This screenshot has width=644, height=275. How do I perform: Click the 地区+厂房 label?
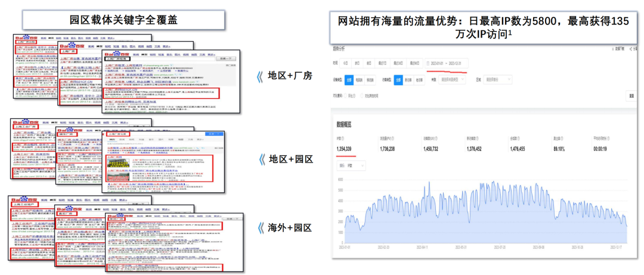pyautogui.click(x=290, y=76)
